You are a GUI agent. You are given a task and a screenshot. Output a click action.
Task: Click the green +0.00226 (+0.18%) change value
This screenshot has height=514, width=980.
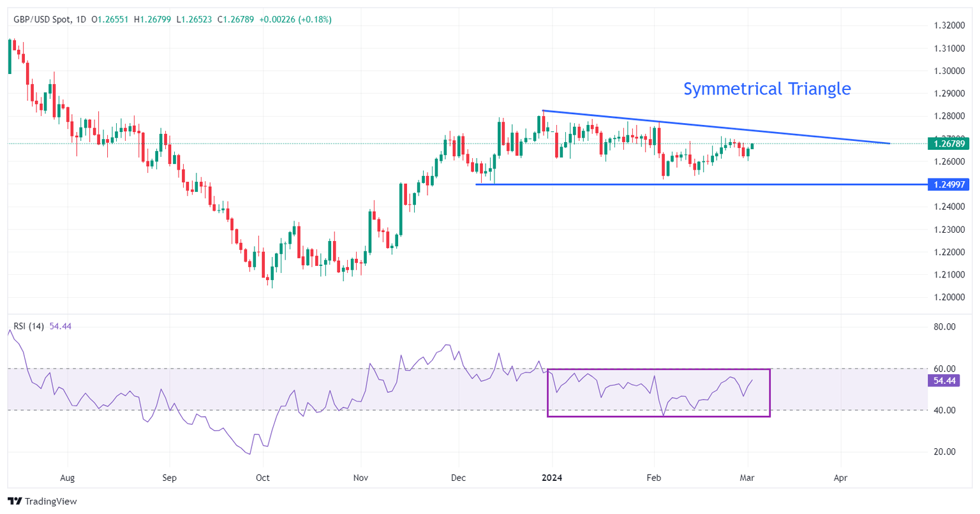tap(297, 20)
